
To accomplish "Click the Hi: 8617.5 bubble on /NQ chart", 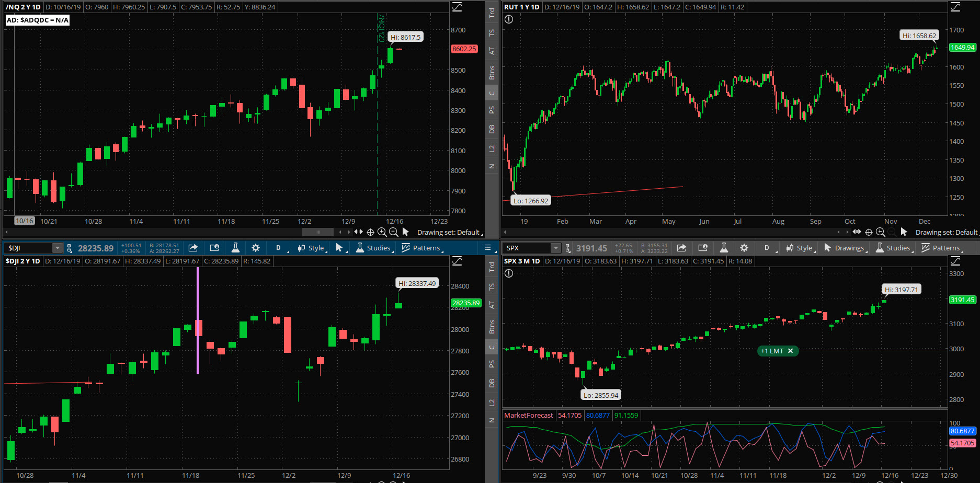I will coord(406,37).
